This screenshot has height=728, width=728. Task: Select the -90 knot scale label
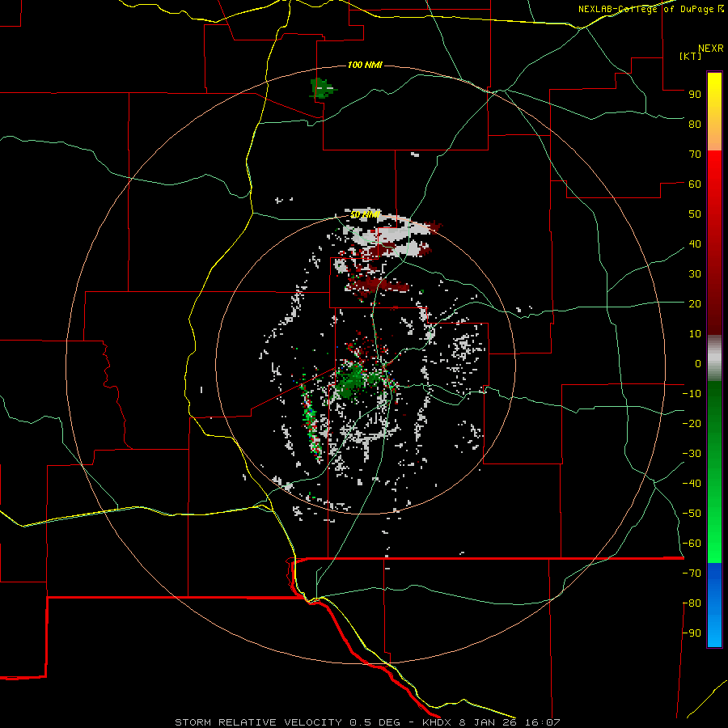click(x=692, y=633)
